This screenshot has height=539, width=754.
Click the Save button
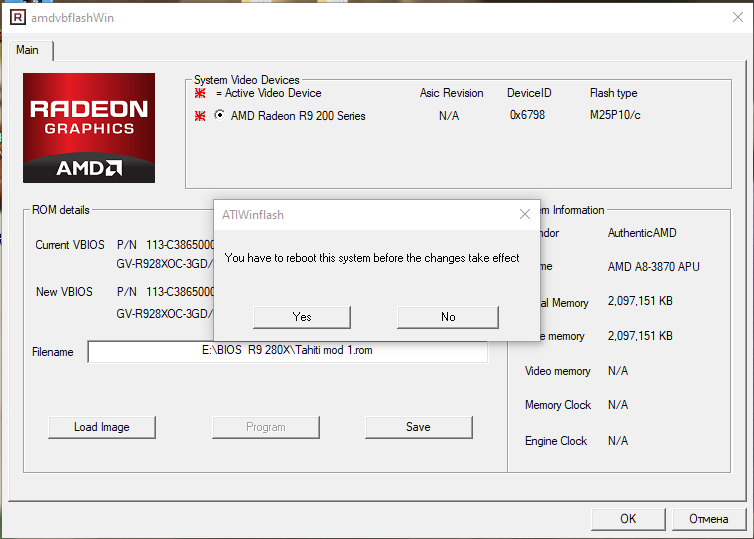click(x=419, y=427)
